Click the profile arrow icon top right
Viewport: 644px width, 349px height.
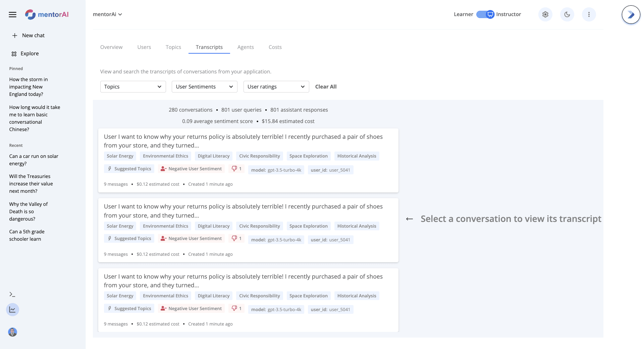tap(631, 14)
